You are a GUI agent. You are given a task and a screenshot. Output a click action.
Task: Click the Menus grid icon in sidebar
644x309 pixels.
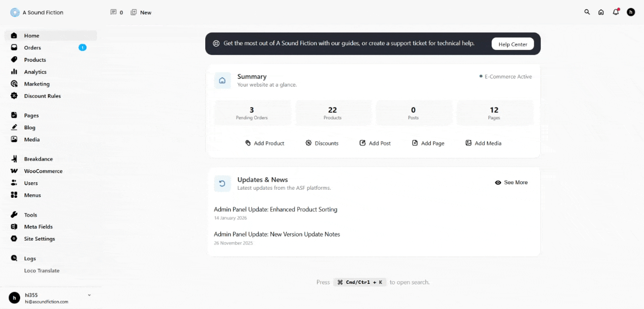pos(14,195)
